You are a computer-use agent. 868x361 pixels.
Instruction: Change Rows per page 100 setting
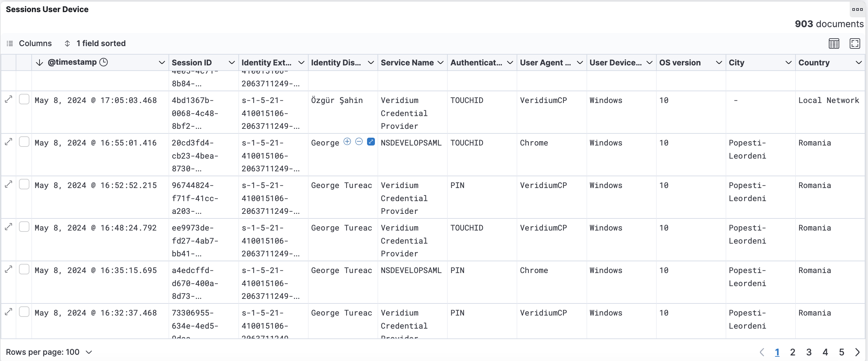click(x=49, y=352)
